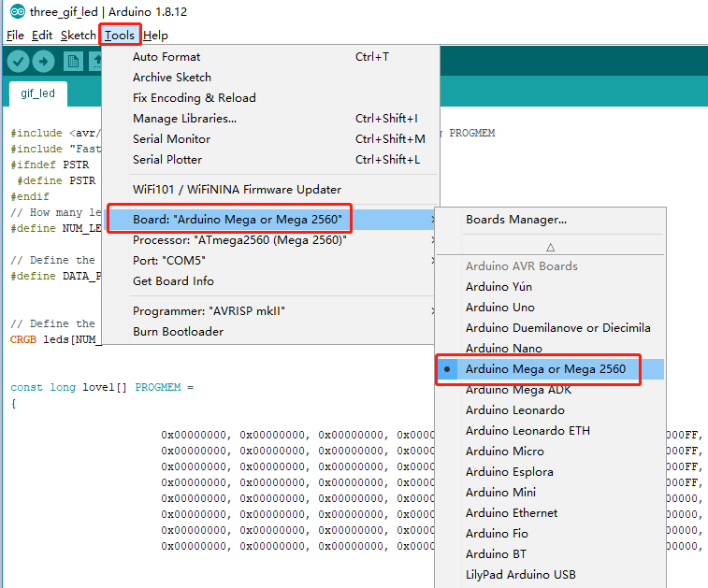Select Burn Bootloader option
The height and width of the screenshot is (588, 708).
pos(178,332)
